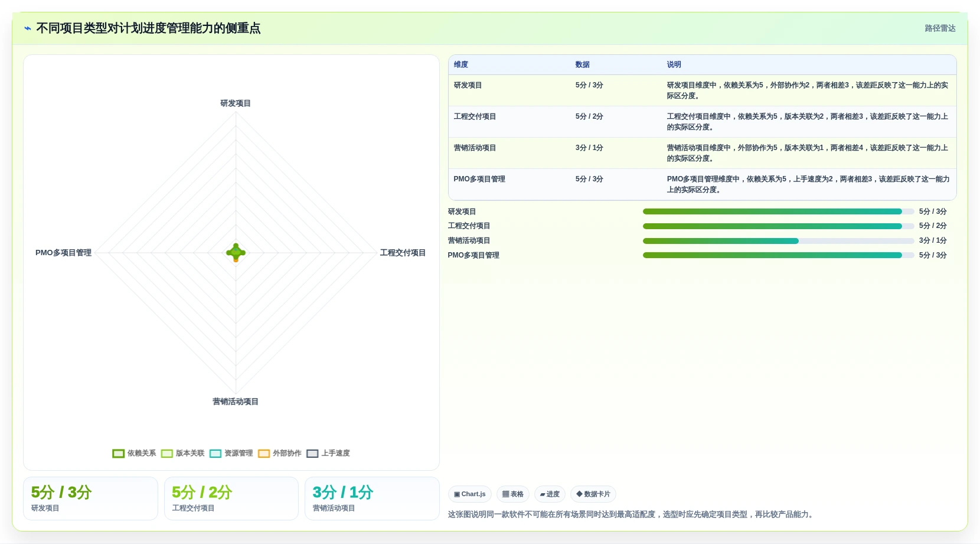
Task: Click the 工程交付项目 progress bar
Action: pyautogui.click(x=778, y=226)
